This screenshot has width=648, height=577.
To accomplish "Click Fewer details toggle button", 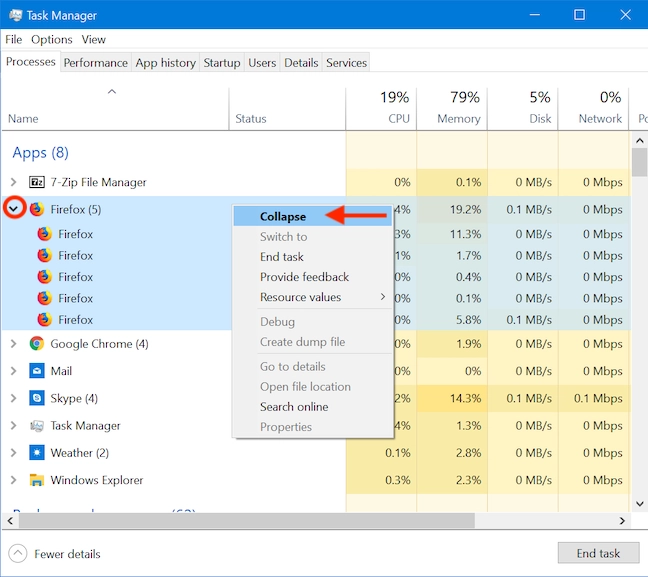I will (x=54, y=554).
